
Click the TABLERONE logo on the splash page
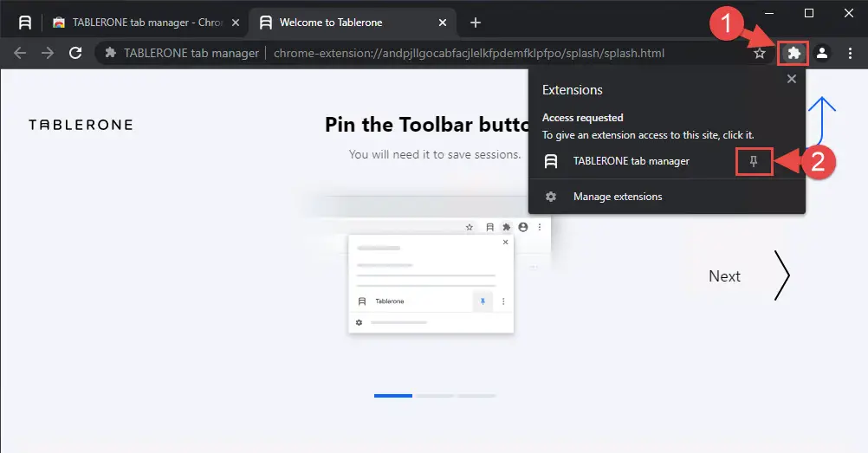(81, 125)
